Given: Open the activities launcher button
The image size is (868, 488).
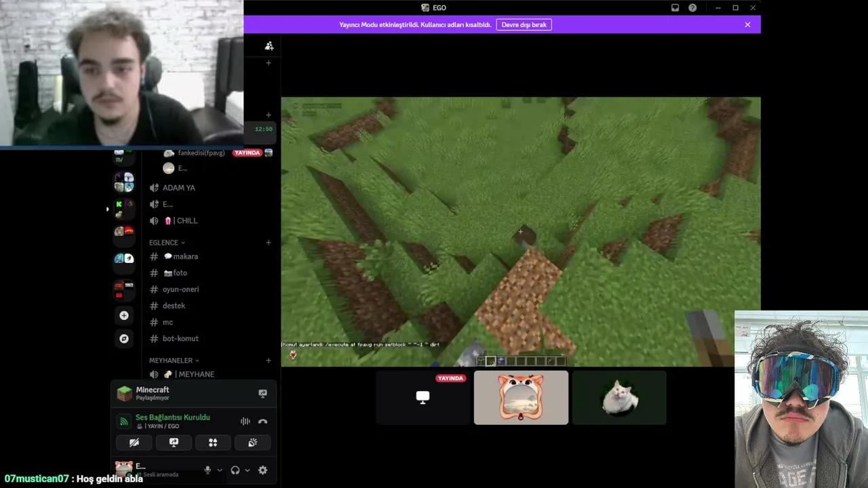Looking at the screenshot, I should 213,443.
